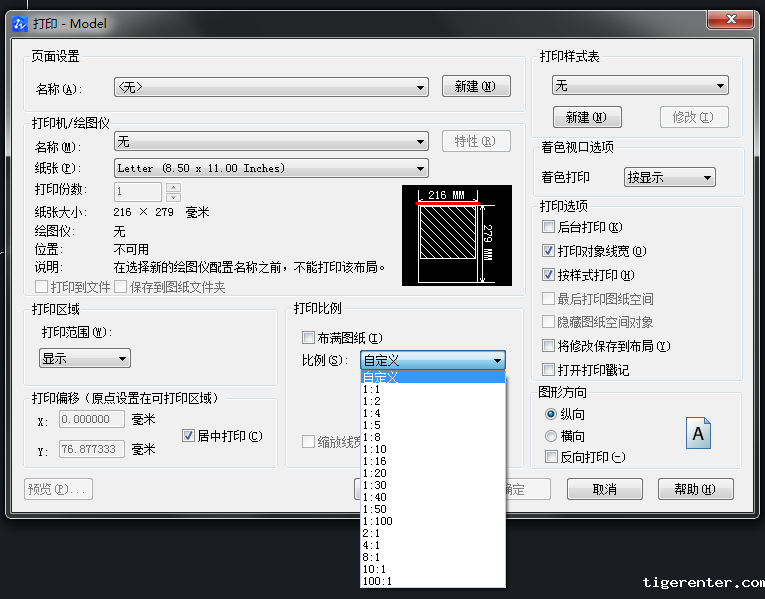Click 取消 to cancel printing
The image size is (765, 599).
[x=604, y=489]
